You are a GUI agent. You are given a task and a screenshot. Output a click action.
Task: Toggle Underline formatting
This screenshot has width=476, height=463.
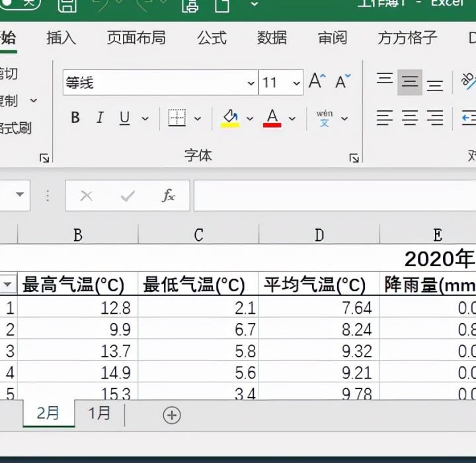124,118
